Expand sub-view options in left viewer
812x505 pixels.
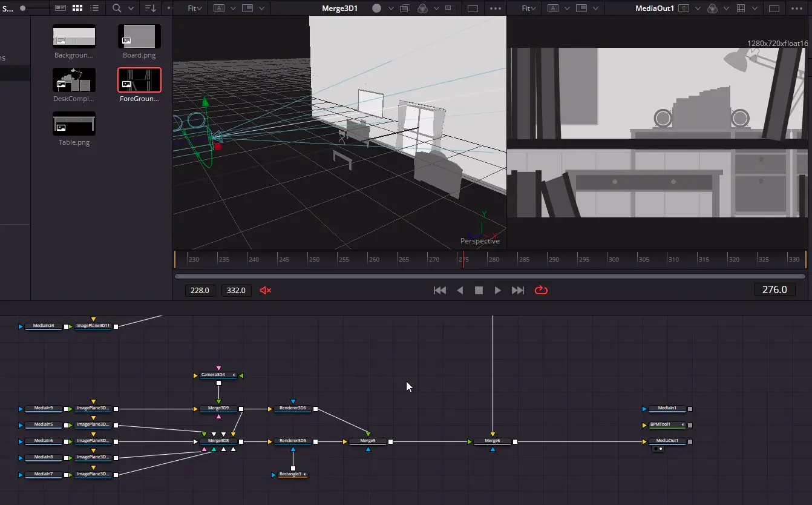261,8
